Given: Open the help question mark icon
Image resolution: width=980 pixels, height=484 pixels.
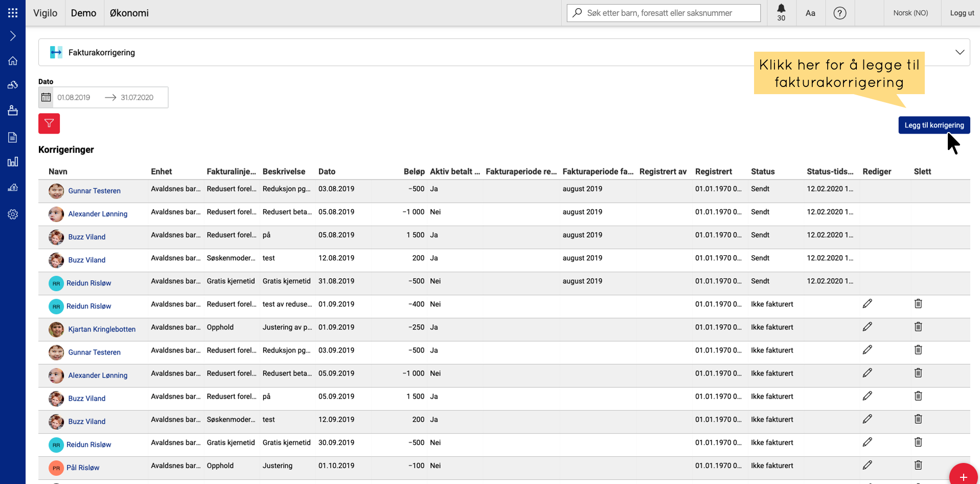Looking at the screenshot, I should tap(839, 13).
